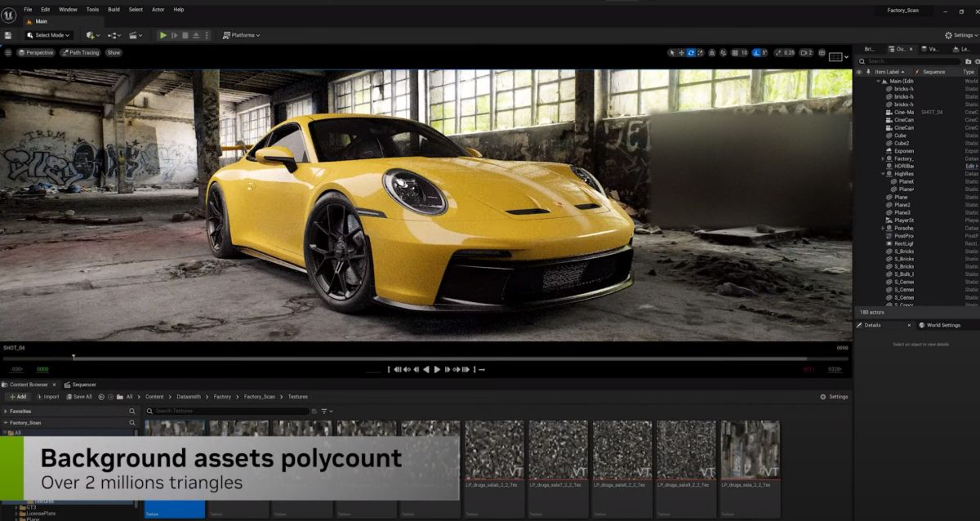Select the rotate transform gizmo tool
Screen dimensions: 980x521
691,53
